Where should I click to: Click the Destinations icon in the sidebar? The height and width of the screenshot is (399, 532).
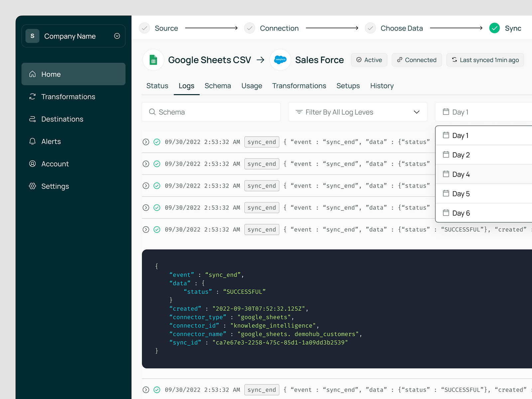pyautogui.click(x=32, y=119)
